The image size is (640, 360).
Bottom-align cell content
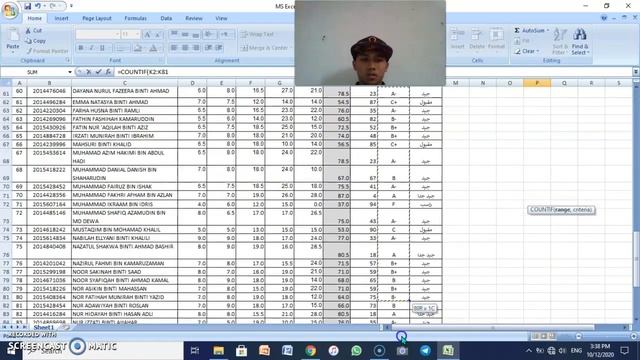coord(196,35)
